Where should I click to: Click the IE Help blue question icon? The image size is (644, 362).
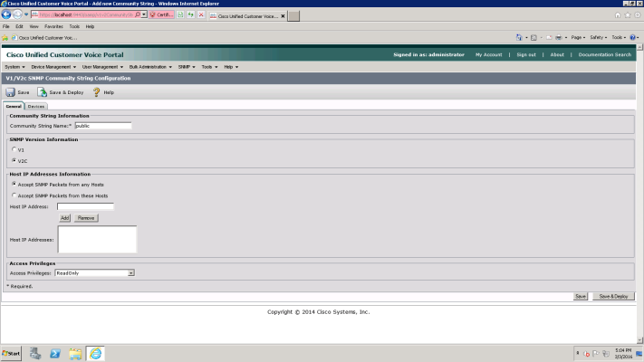point(633,37)
